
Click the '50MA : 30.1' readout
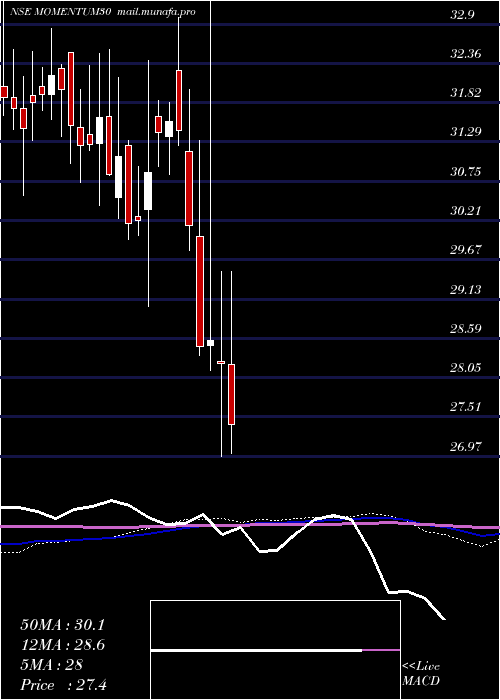62,625
